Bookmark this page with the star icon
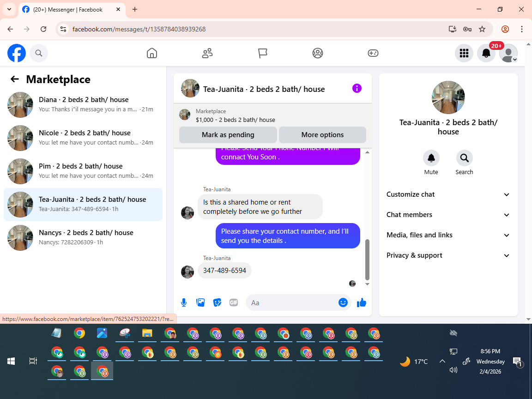 tap(482, 29)
